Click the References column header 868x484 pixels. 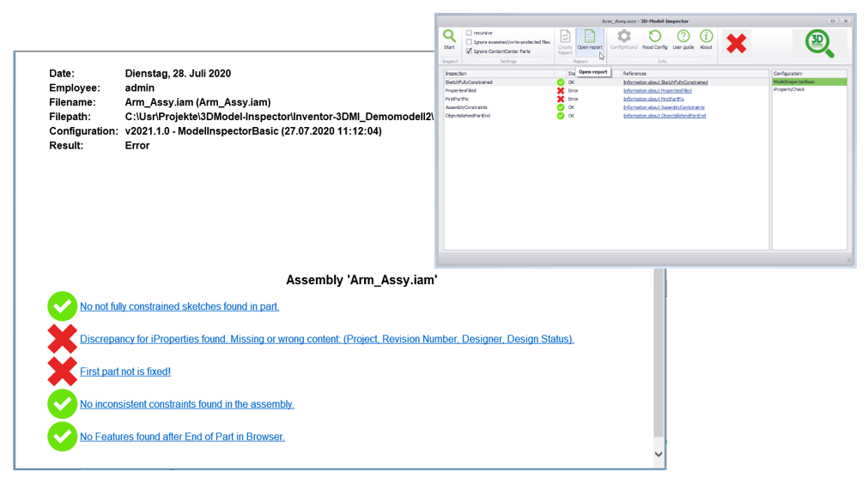tap(695, 74)
